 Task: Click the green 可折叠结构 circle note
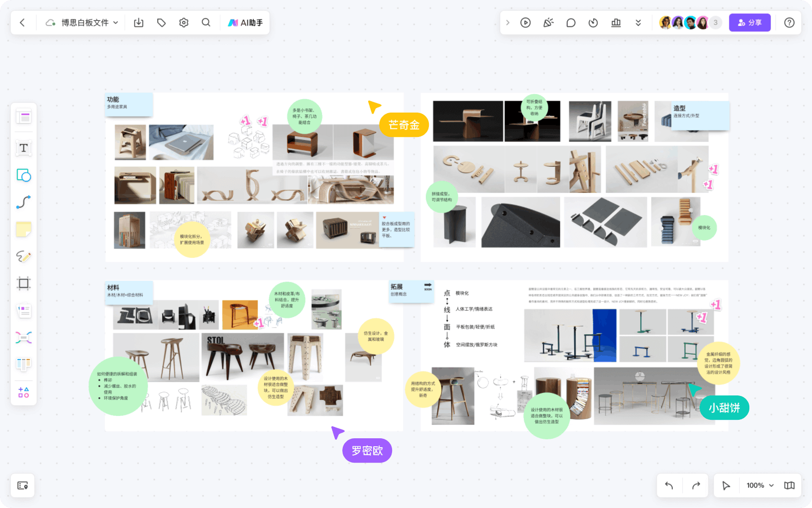pyautogui.click(x=534, y=107)
